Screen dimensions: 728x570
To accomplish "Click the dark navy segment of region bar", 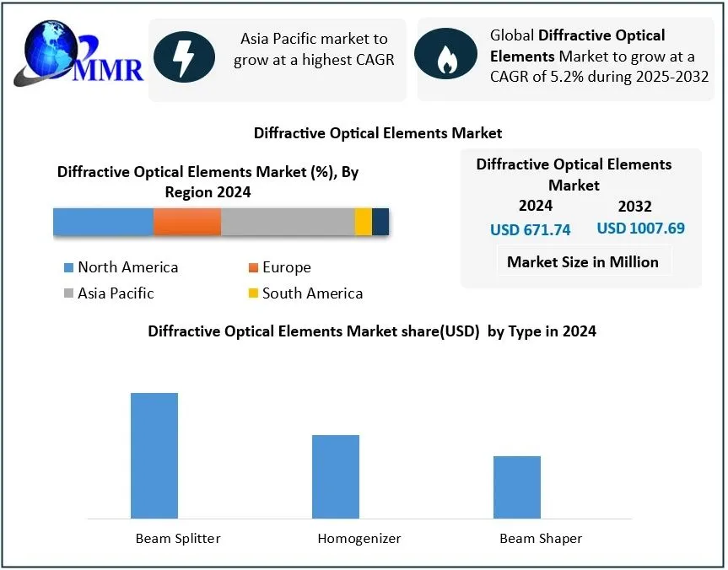I will (x=380, y=222).
